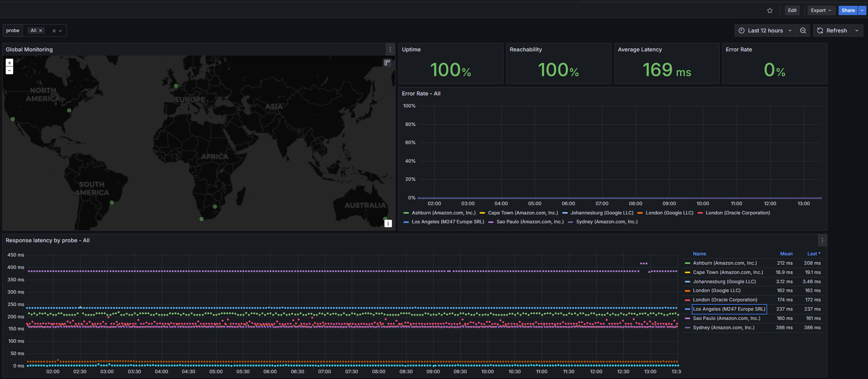The height and width of the screenshot is (379, 868).
Task: Open the Global Monitoring panel menu
Action: [390, 49]
